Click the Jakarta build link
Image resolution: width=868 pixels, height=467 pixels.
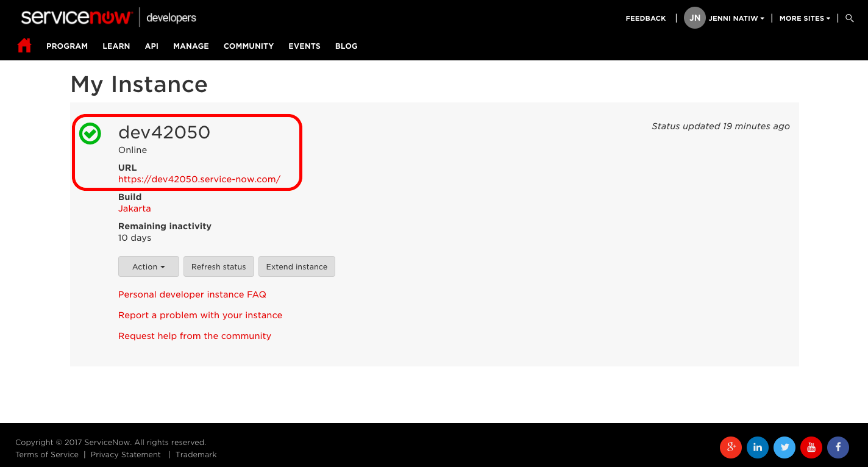tap(135, 209)
